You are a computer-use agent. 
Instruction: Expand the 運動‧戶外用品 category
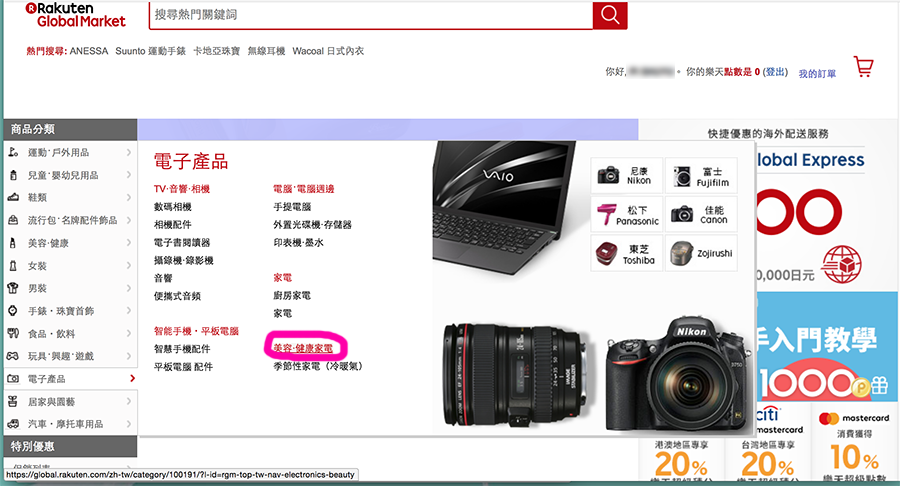point(68,152)
